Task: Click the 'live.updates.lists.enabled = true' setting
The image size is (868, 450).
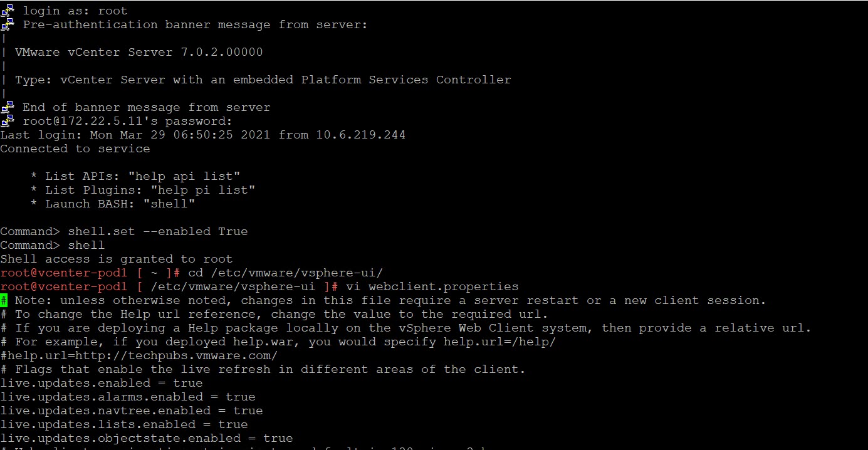Action: (x=123, y=424)
